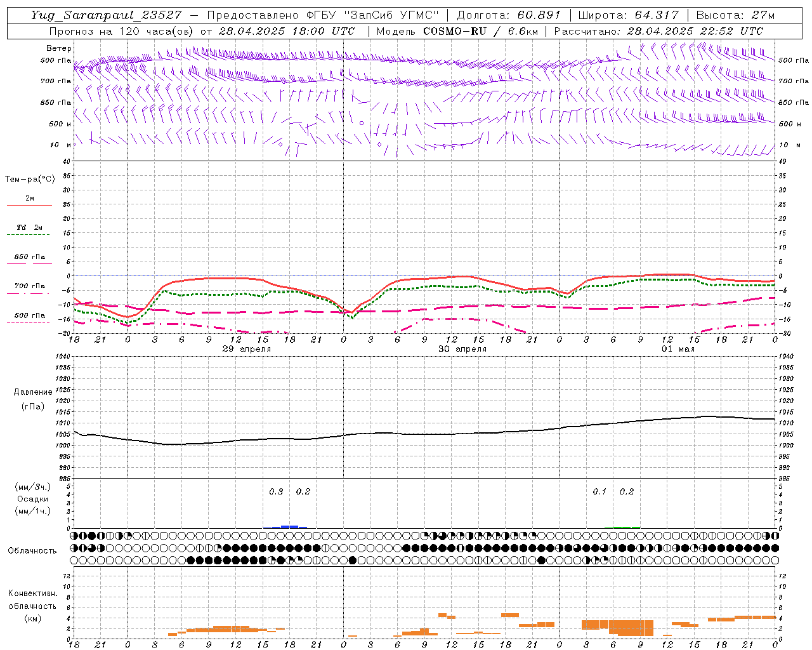
Task: Click the '30 апреля' date label
Action: coord(462,349)
